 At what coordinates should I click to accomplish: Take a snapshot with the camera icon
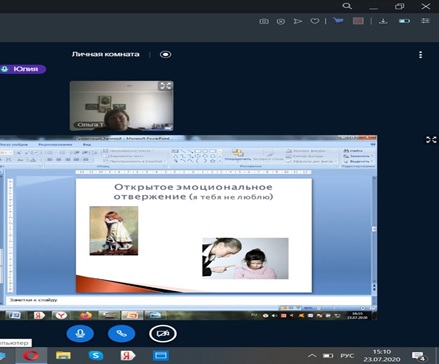[x=264, y=21]
